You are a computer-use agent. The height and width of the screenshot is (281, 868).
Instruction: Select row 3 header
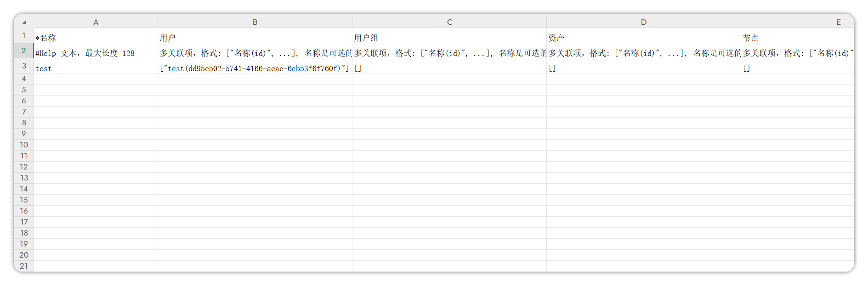click(x=24, y=66)
